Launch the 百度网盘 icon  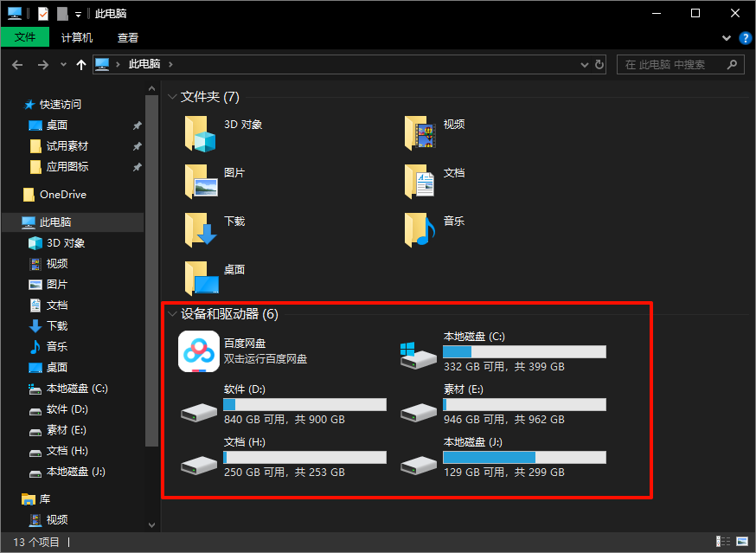click(x=199, y=351)
